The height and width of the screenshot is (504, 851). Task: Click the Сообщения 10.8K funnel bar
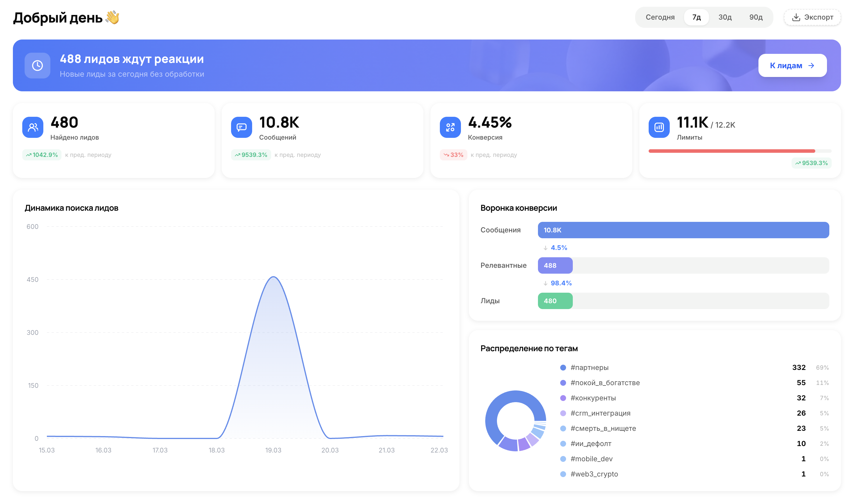pyautogui.click(x=683, y=230)
